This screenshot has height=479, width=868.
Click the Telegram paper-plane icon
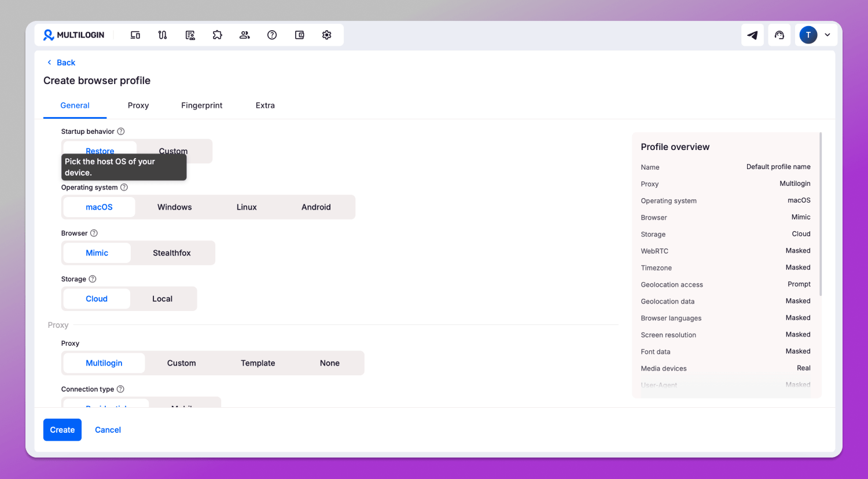point(752,35)
